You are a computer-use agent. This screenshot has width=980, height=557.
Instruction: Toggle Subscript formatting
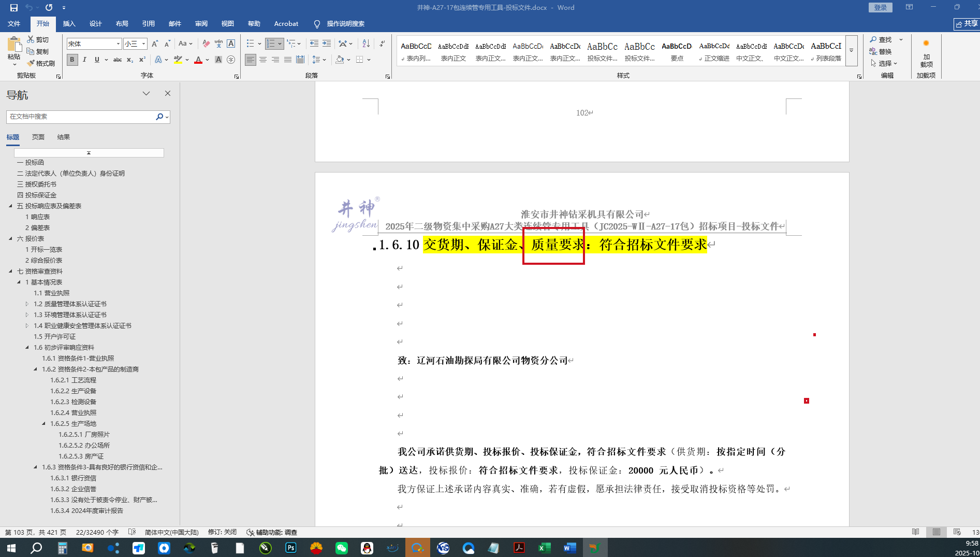tap(130, 60)
